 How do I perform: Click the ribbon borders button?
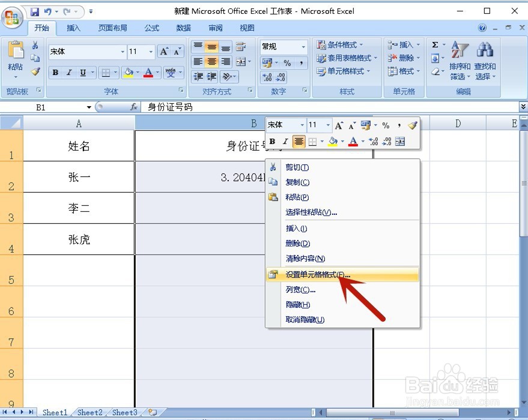[x=106, y=72]
